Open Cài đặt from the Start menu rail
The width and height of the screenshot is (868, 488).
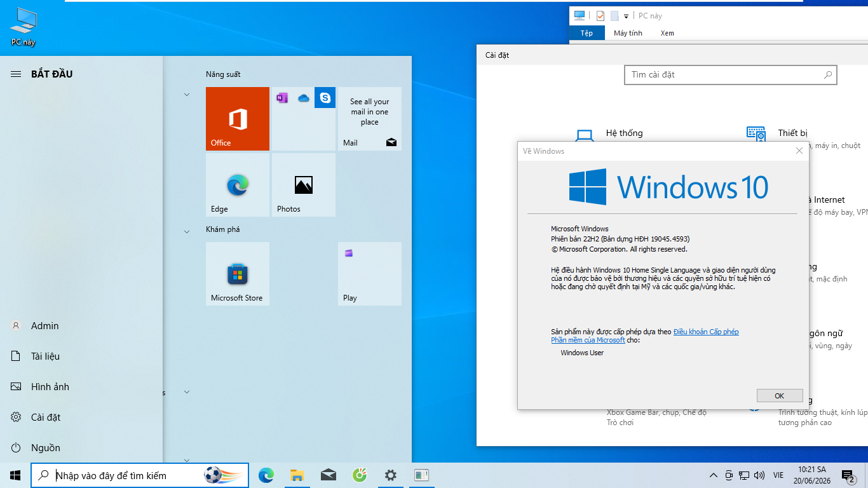(x=81, y=417)
